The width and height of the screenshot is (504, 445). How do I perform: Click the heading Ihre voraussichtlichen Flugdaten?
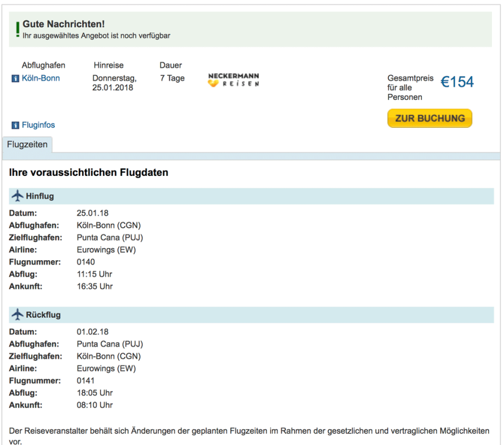[x=89, y=173]
